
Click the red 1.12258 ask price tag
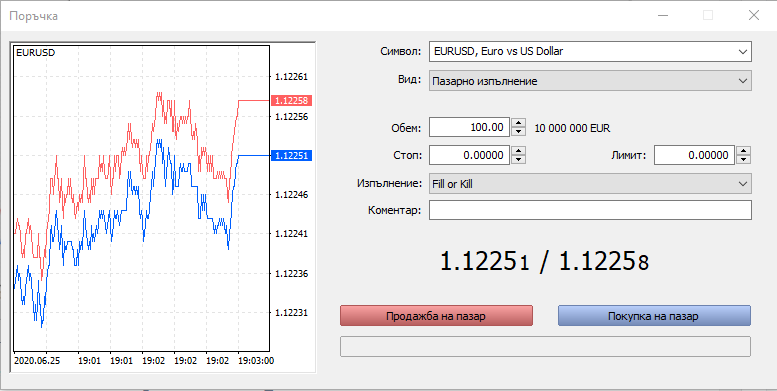click(291, 101)
